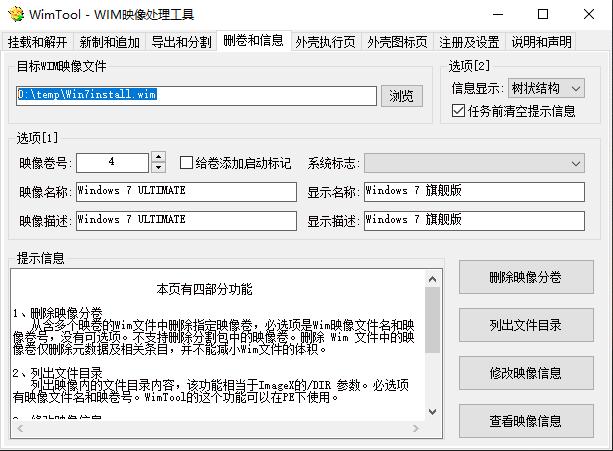Click the target WIM file path field
Image resolution: width=613 pixels, height=451 pixels.
point(196,96)
